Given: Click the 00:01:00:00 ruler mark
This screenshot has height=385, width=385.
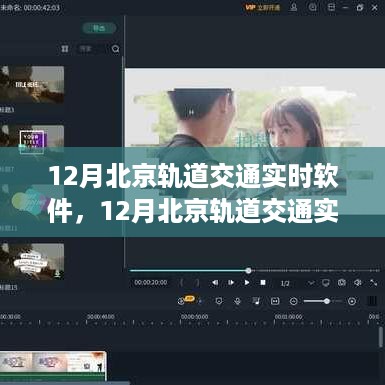Looking at the screenshot, I should click(289, 316).
